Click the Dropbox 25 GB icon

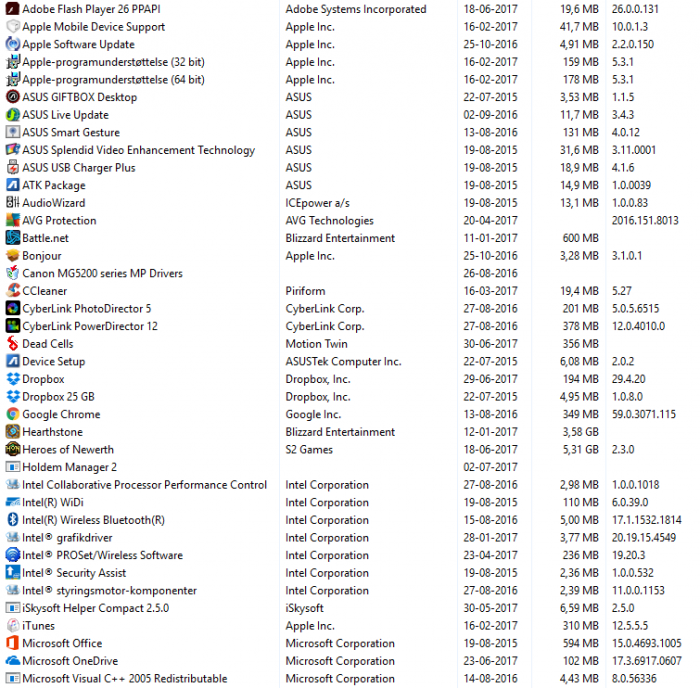(12, 396)
